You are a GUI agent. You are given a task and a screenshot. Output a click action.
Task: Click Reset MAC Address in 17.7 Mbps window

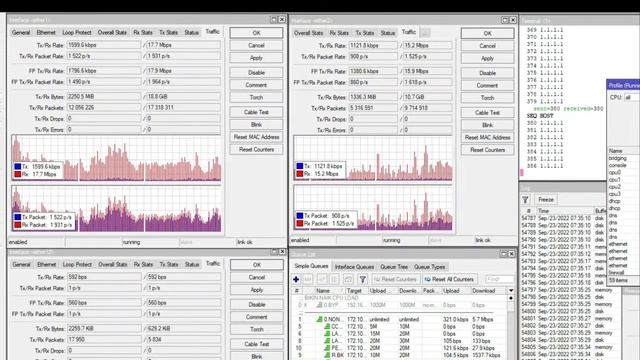tap(256, 137)
